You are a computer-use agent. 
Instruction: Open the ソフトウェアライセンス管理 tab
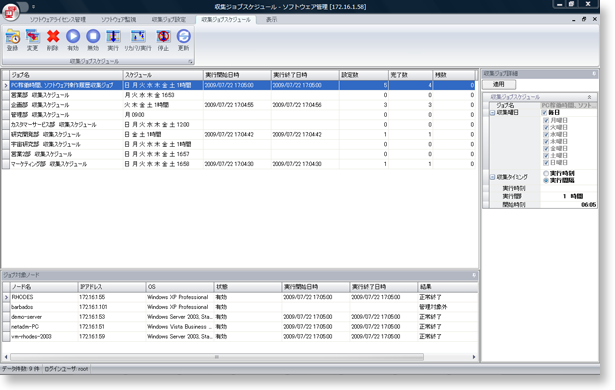(58, 19)
